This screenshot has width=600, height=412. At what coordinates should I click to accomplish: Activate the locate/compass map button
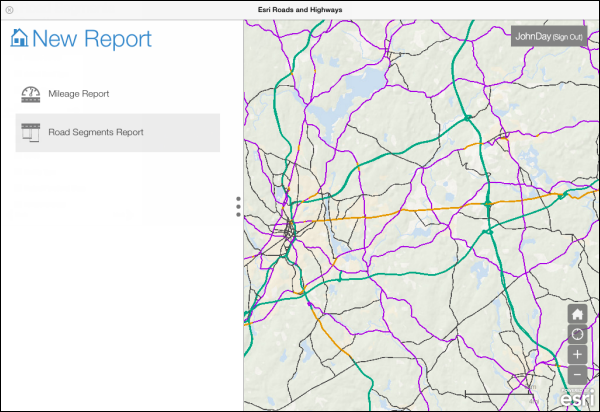tap(577, 334)
